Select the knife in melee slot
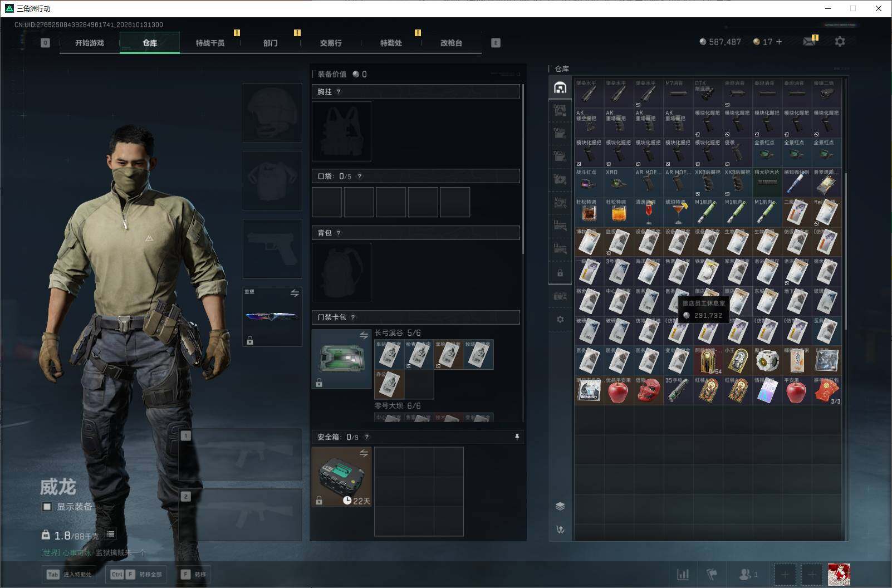The width and height of the screenshot is (892, 588). coord(272,316)
